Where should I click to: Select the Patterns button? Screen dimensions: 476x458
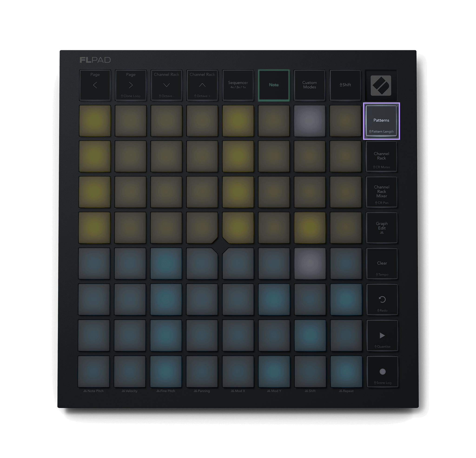(381, 121)
